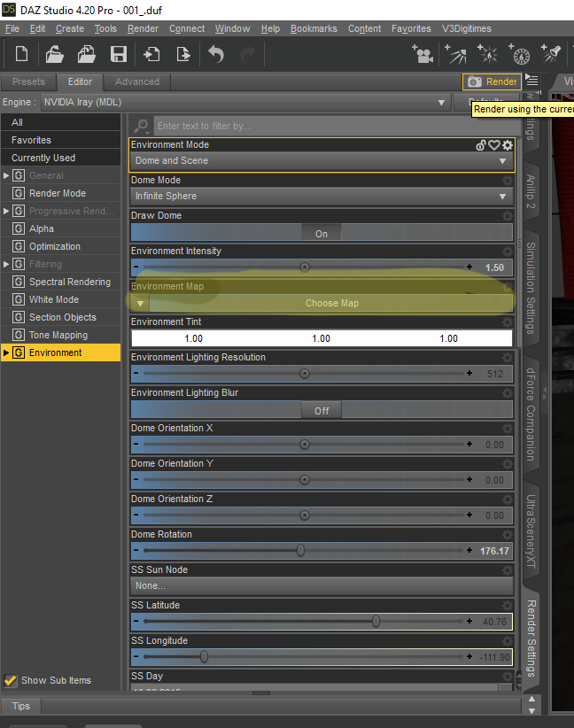574x728 pixels.
Task: Switch to the Advanced tab
Action: click(x=137, y=81)
